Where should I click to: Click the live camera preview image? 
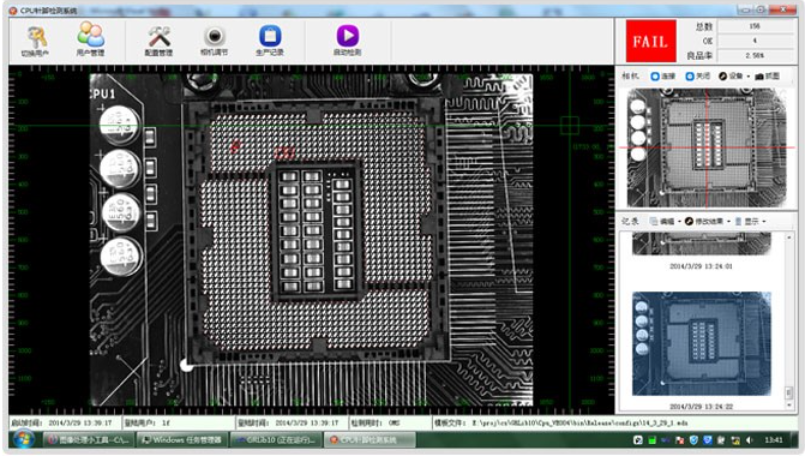(709, 147)
